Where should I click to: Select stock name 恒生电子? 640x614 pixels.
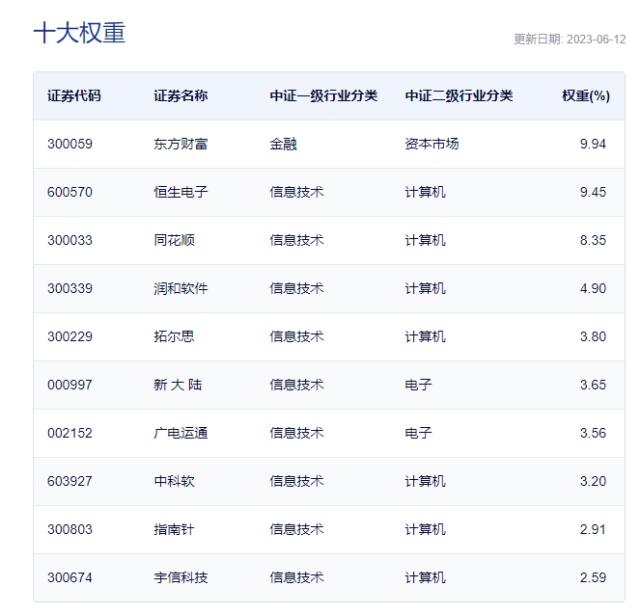[x=181, y=192]
